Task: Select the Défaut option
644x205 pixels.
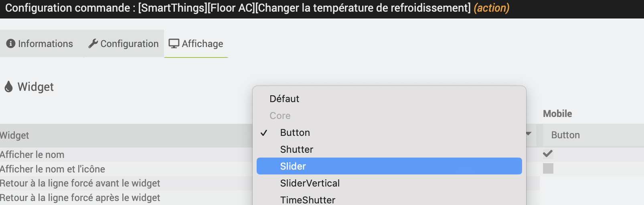Action: 389,99
